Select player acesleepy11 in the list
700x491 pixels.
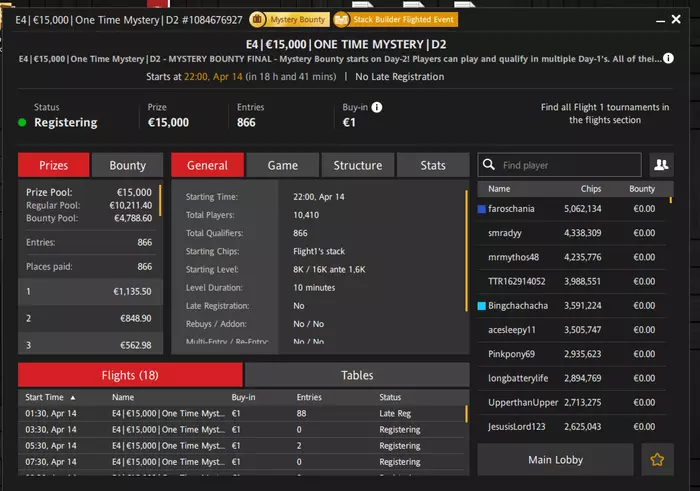(572, 330)
